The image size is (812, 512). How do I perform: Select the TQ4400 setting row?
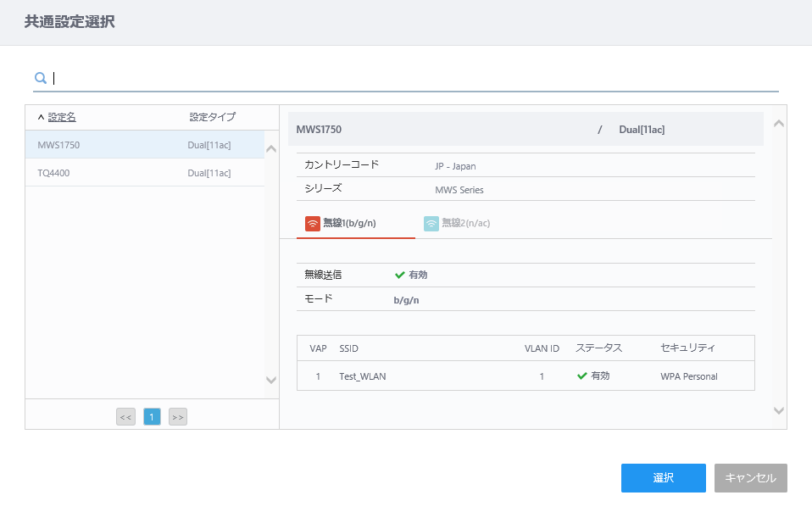click(x=145, y=173)
